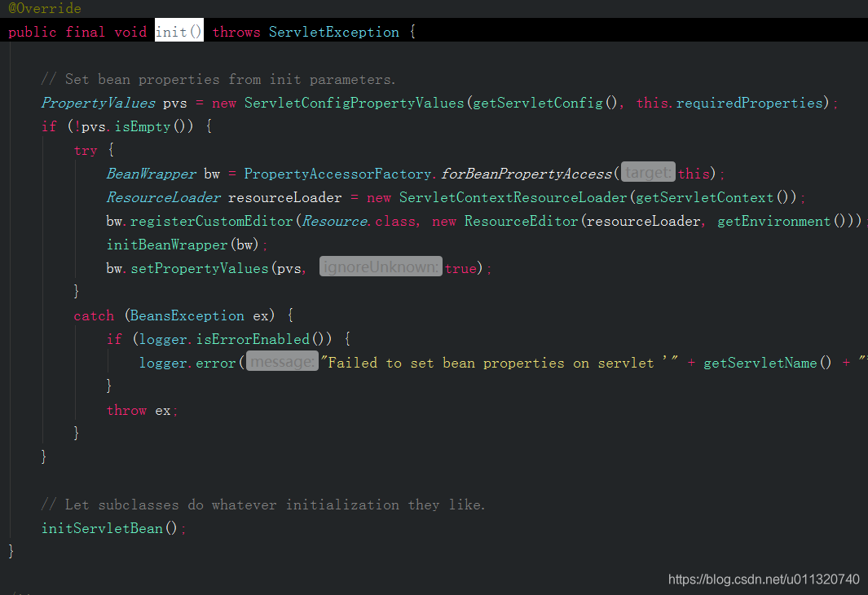Screen dimensions: 868x595
Task: Open the blog.csdn.net/u011320740 watermark link
Action: pos(763,579)
